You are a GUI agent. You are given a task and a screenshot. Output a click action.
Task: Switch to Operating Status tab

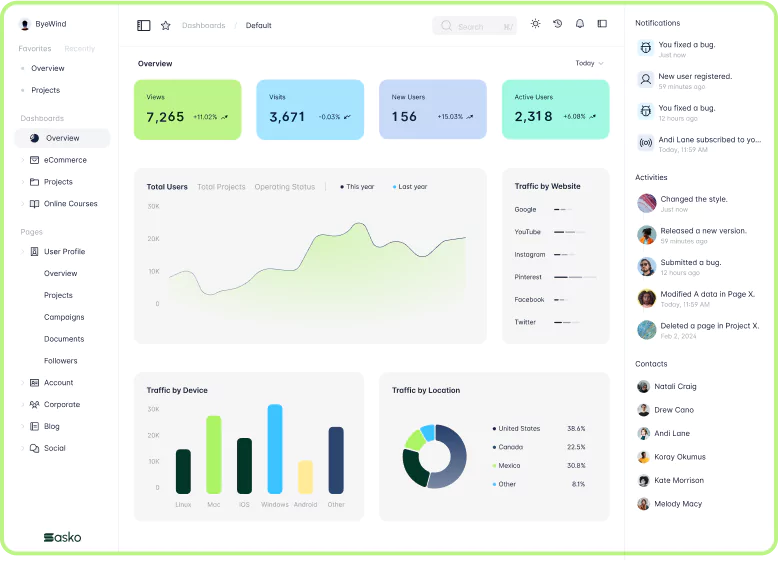[284, 187]
